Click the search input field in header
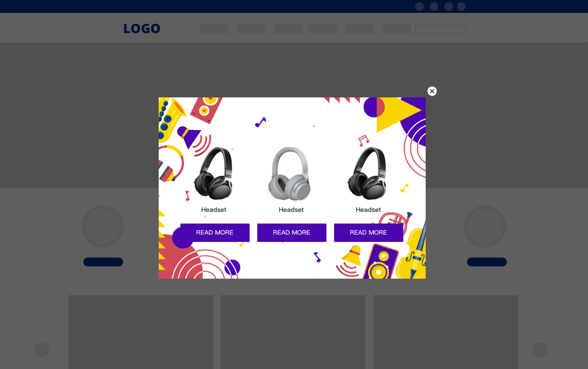The image size is (588, 369). pyautogui.click(x=440, y=29)
